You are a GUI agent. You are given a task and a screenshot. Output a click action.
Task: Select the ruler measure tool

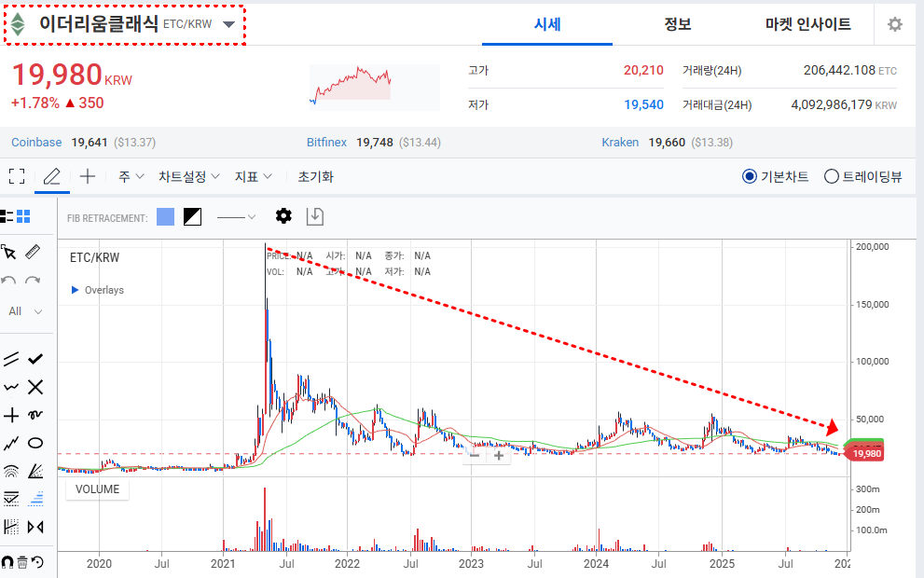tap(33, 252)
